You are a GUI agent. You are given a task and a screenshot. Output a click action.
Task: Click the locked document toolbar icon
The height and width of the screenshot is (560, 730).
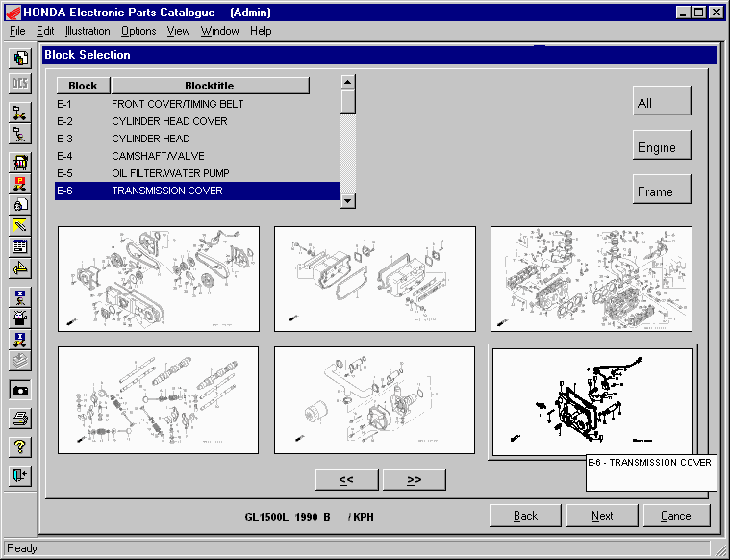click(20, 205)
